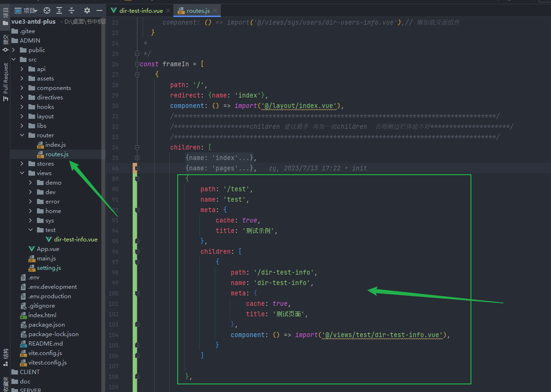Image resolution: width=551 pixels, height=392 pixels.
Task: Close the dir-test-info.vue tab
Action: click(x=168, y=10)
